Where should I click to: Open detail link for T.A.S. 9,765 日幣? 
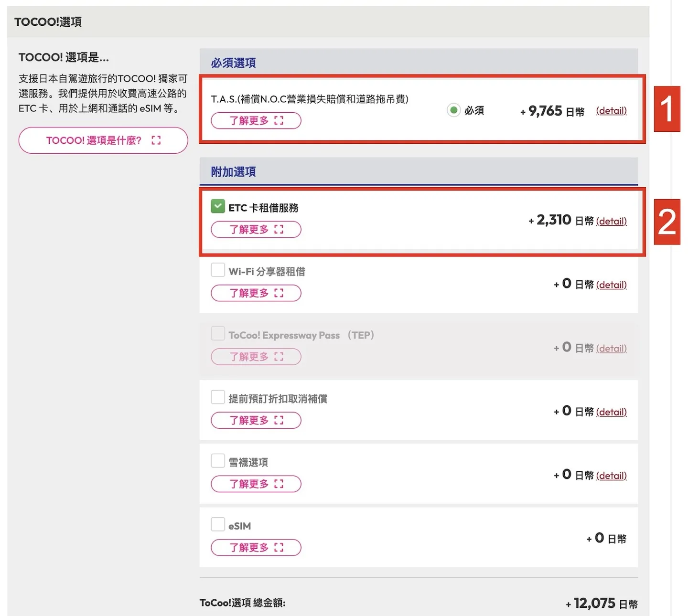point(611,111)
